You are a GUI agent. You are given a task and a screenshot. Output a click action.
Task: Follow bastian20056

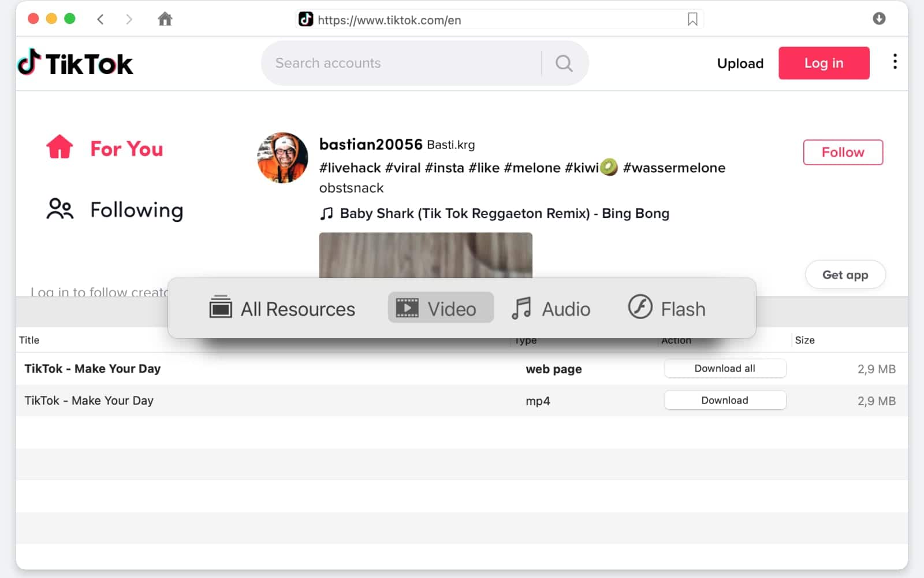(x=843, y=152)
